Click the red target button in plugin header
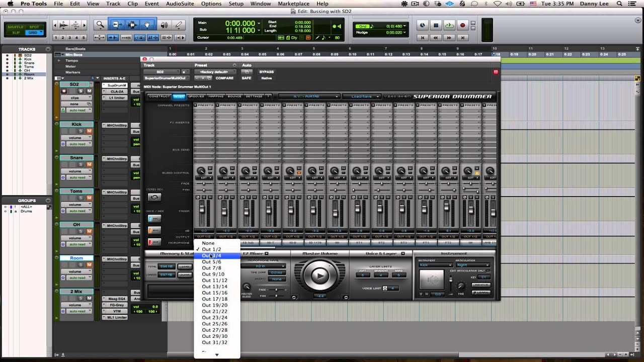644x362 pixels. [496, 72]
